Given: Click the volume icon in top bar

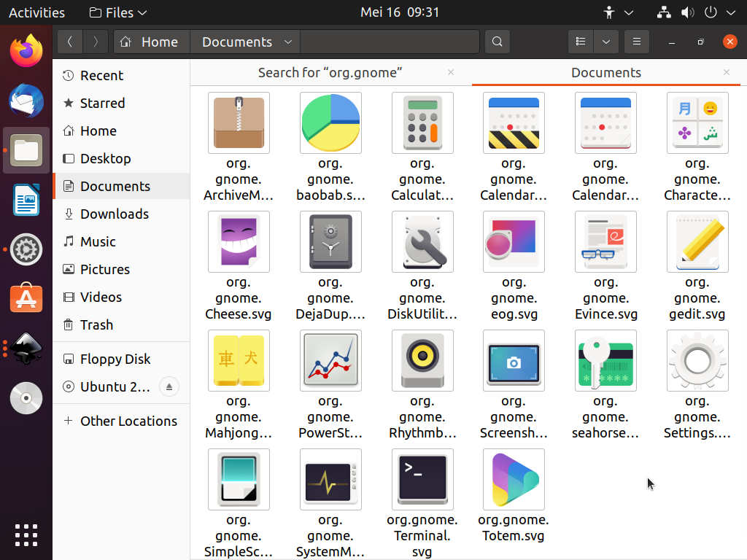Looking at the screenshot, I should pyautogui.click(x=687, y=12).
